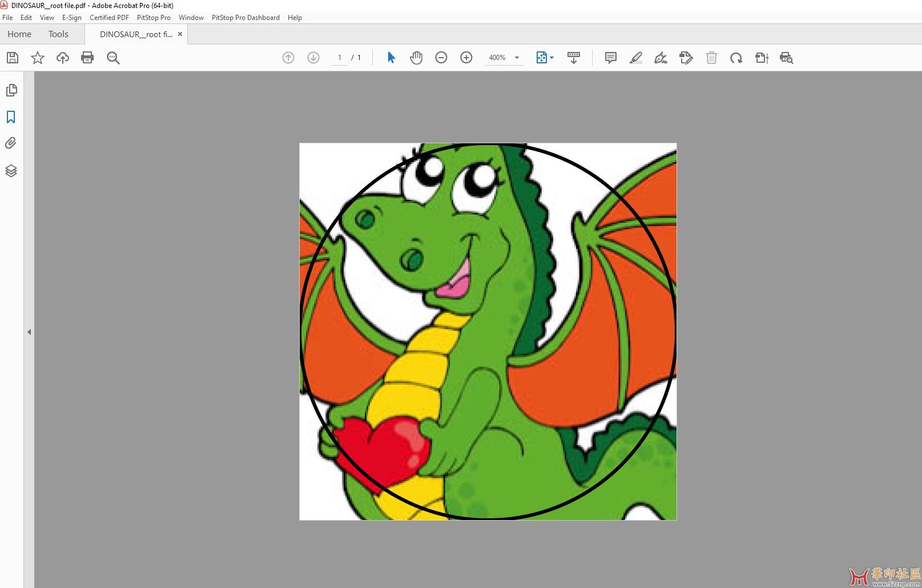Switch to the Tools tab
Viewport: 922px width, 588px height.
58,34
